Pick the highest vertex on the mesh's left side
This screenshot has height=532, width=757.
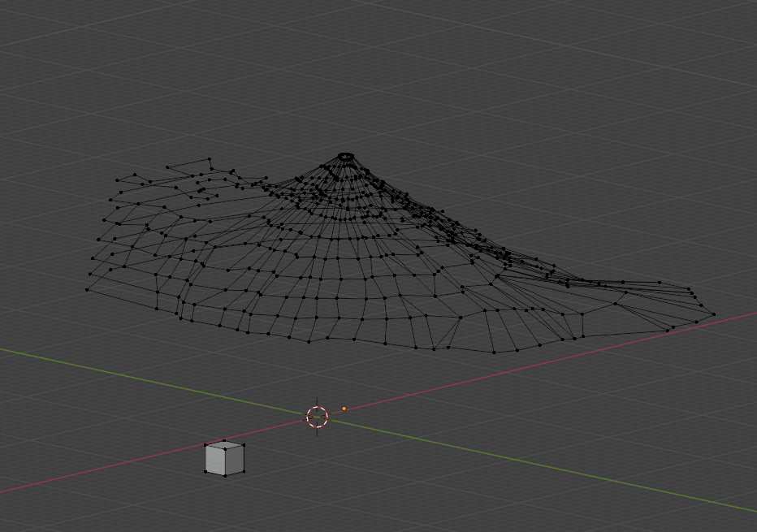[x=210, y=159]
